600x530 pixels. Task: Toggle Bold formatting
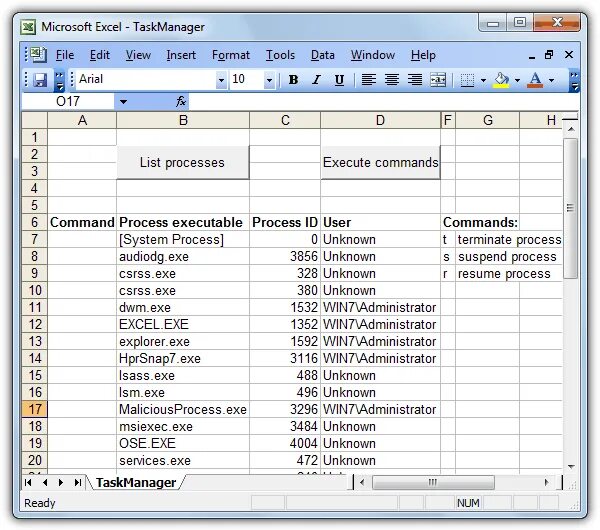point(293,80)
